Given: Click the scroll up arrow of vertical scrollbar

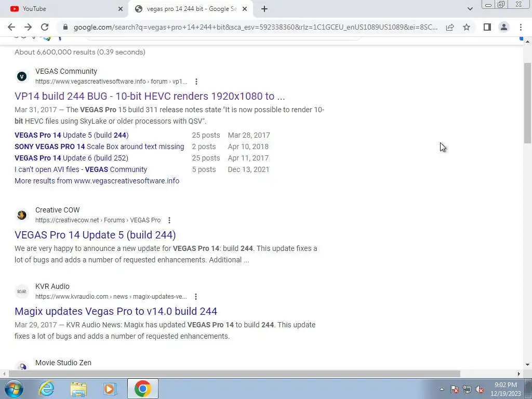Looking at the screenshot, I should point(527,41).
